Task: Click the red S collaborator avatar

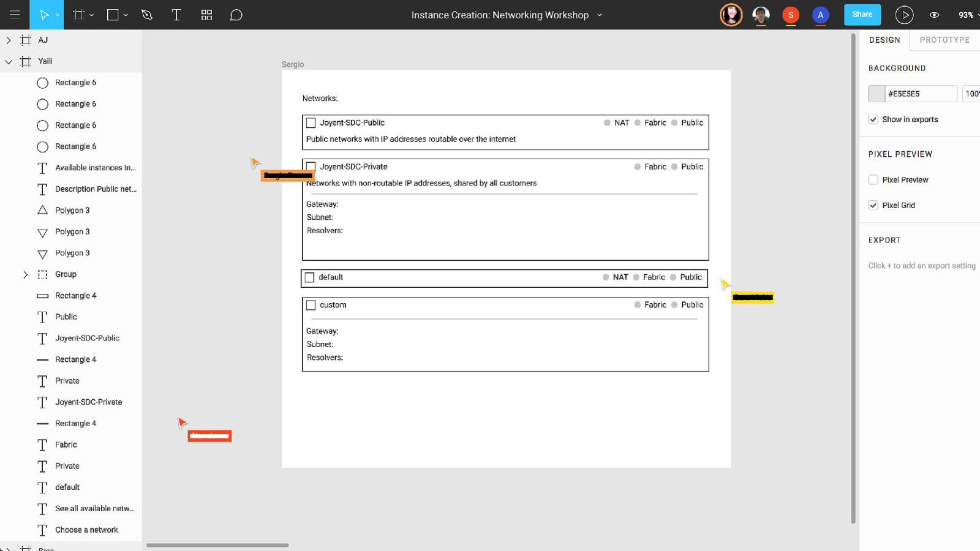Action: [x=791, y=15]
